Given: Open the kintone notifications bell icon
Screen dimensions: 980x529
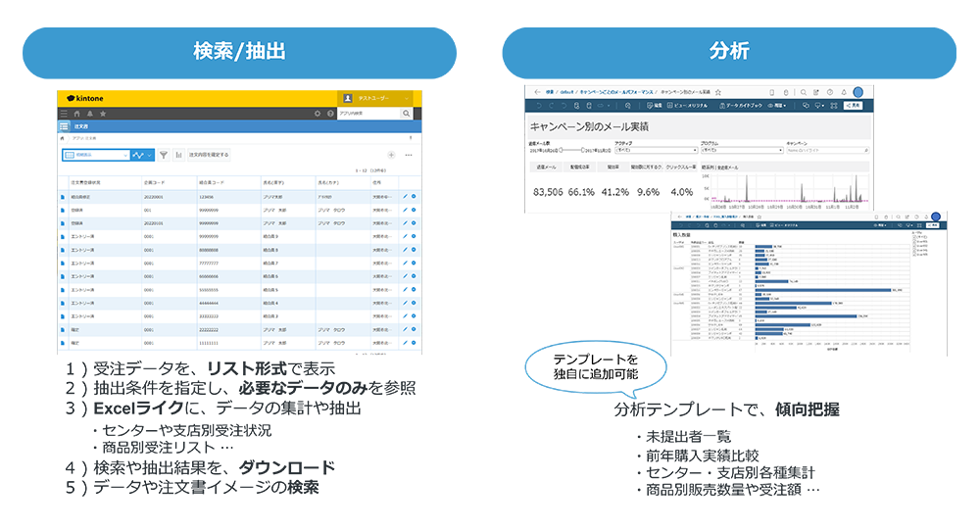Looking at the screenshot, I should 89,114.
